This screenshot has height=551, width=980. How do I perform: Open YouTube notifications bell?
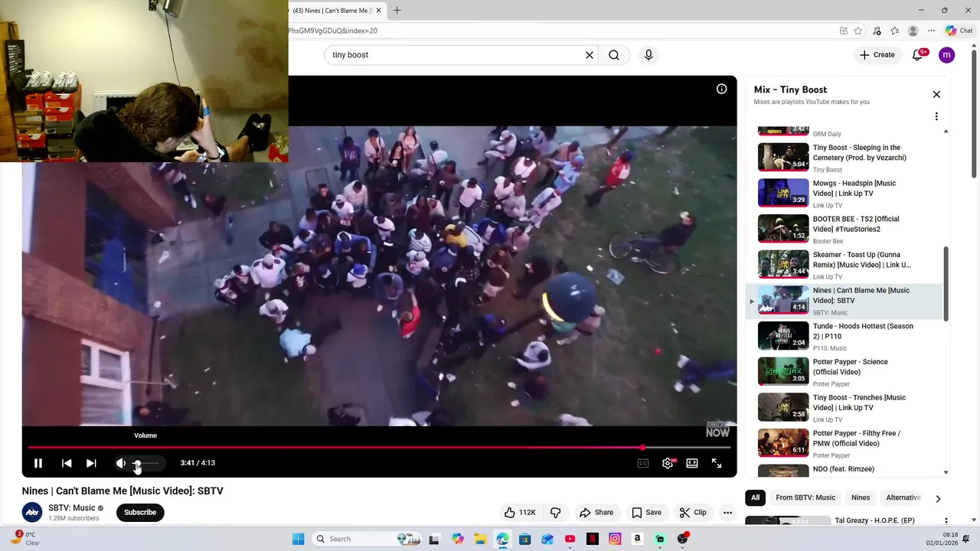(918, 55)
